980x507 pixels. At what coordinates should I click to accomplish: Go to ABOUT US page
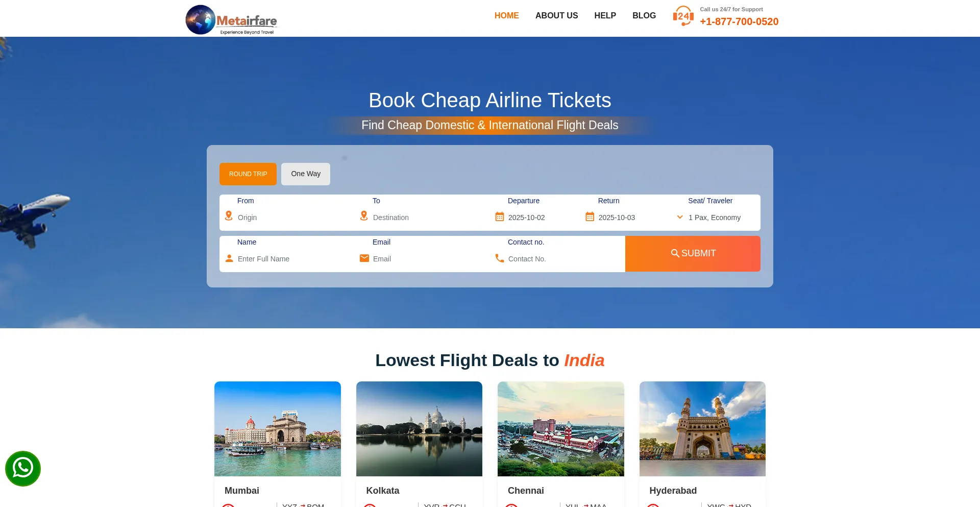click(x=556, y=16)
